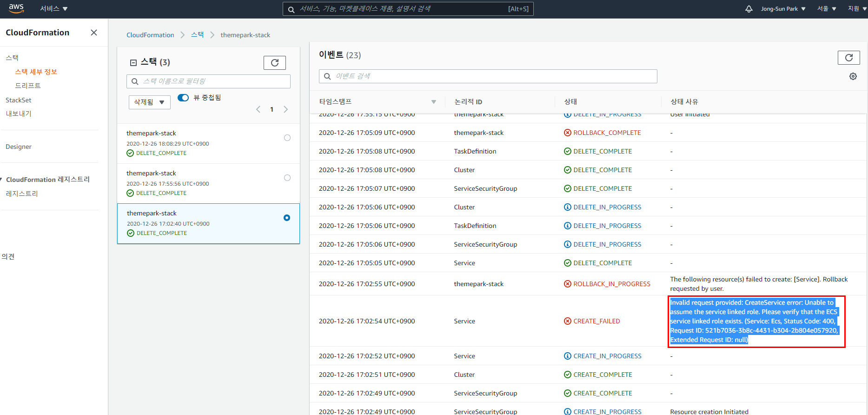Click the highlighted CreateService error message

(x=754, y=321)
